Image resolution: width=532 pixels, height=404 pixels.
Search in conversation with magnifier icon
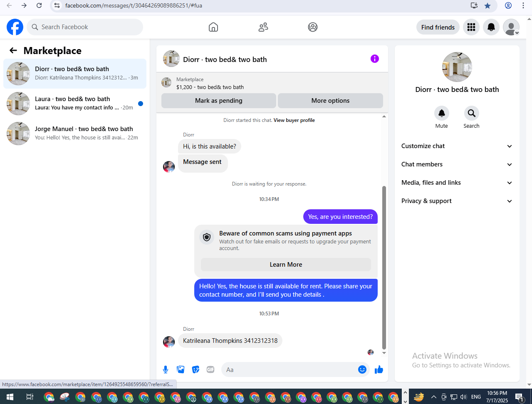coord(472,113)
